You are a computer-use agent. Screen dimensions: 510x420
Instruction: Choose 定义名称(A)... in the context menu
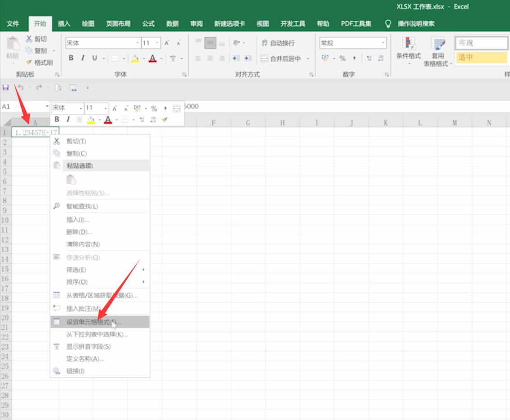click(x=100, y=359)
